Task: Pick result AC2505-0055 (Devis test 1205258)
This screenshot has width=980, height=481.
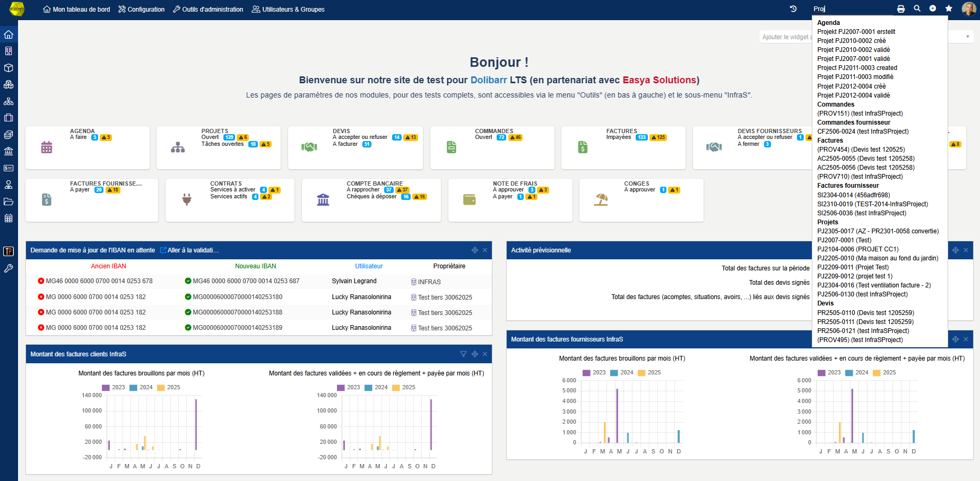Action: [x=866, y=159]
